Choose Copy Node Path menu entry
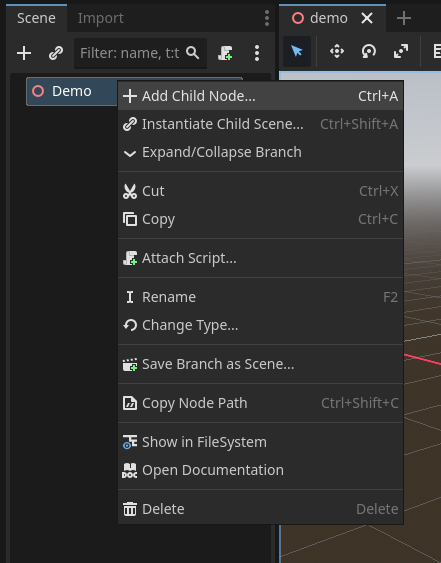 coord(261,403)
